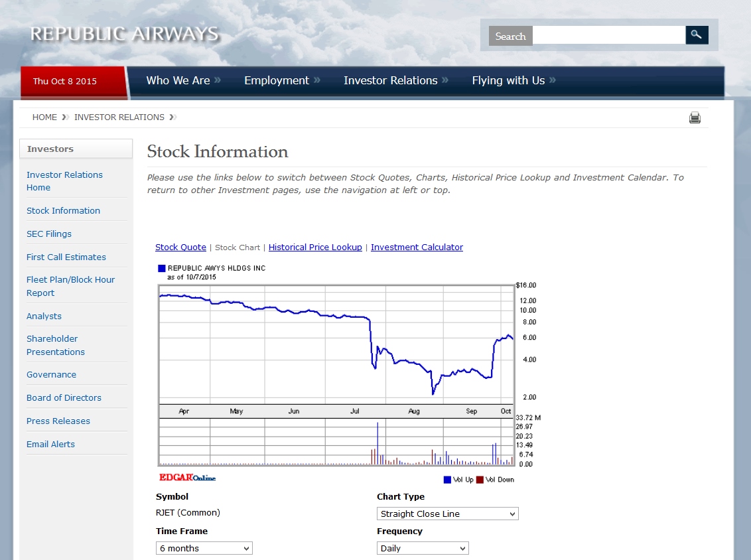Click the print page icon
751x560 pixels.
pos(695,117)
